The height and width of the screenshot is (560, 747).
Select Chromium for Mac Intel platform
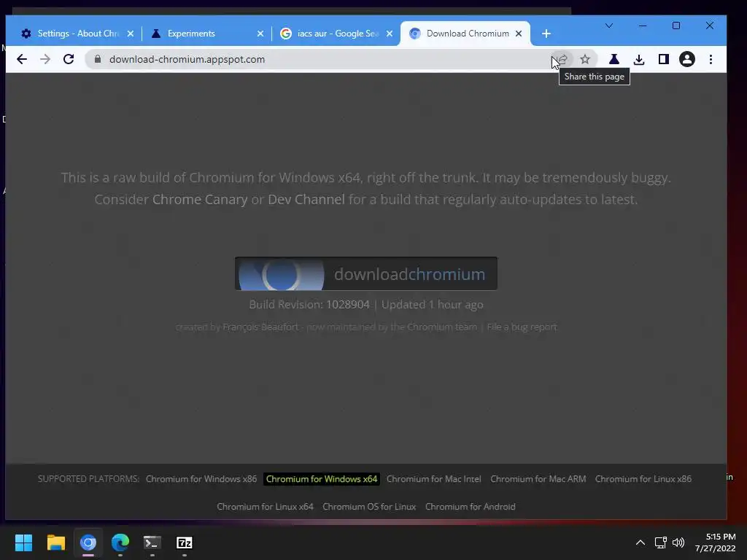point(433,479)
